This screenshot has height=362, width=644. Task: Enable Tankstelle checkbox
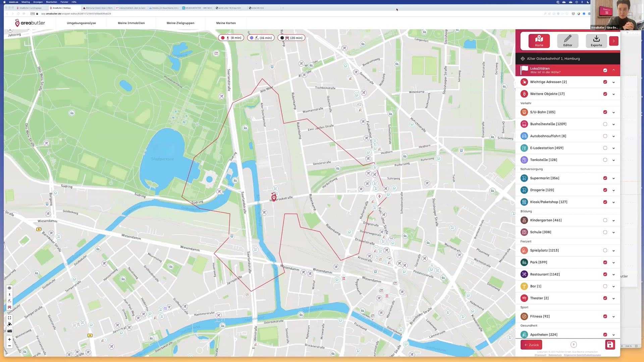pos(605,160)
